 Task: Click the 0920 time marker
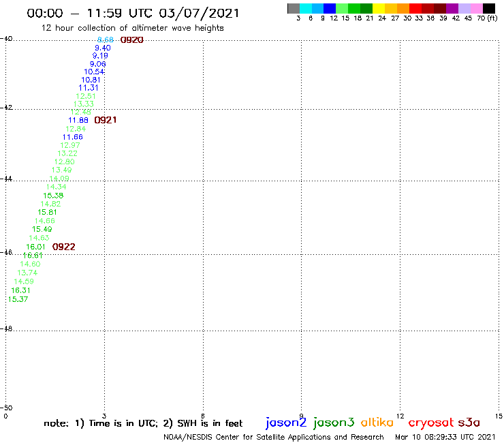(x=131, y=40)
